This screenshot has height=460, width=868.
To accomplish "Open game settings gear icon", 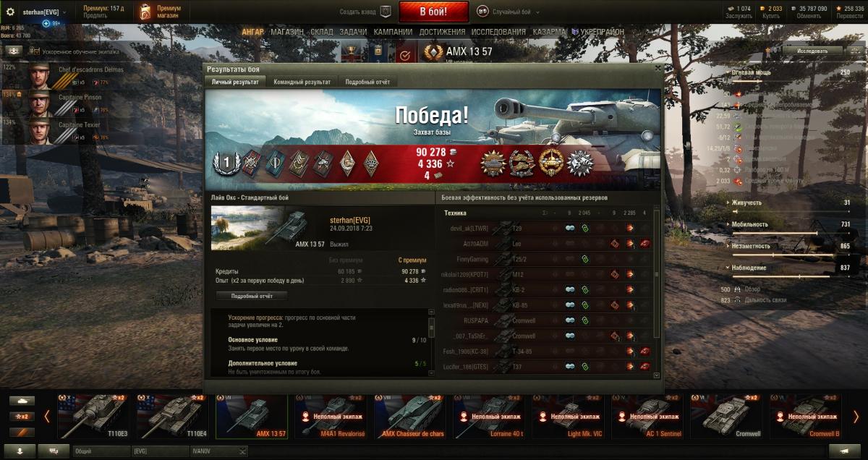I will 11,12.
